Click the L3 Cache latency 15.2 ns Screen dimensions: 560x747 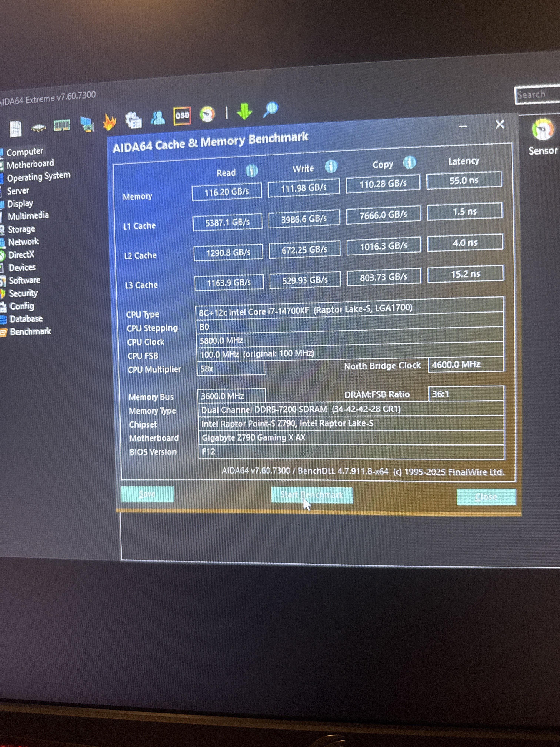coord(466,274)
